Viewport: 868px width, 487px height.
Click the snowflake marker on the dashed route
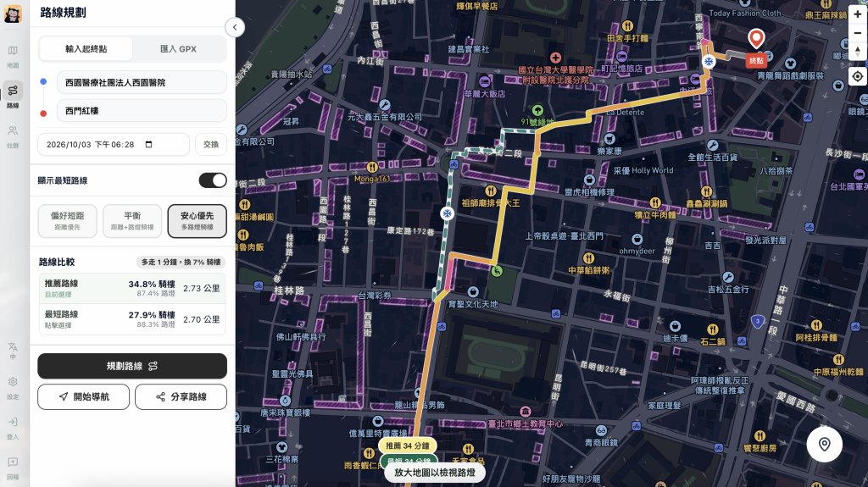[447, 213]
